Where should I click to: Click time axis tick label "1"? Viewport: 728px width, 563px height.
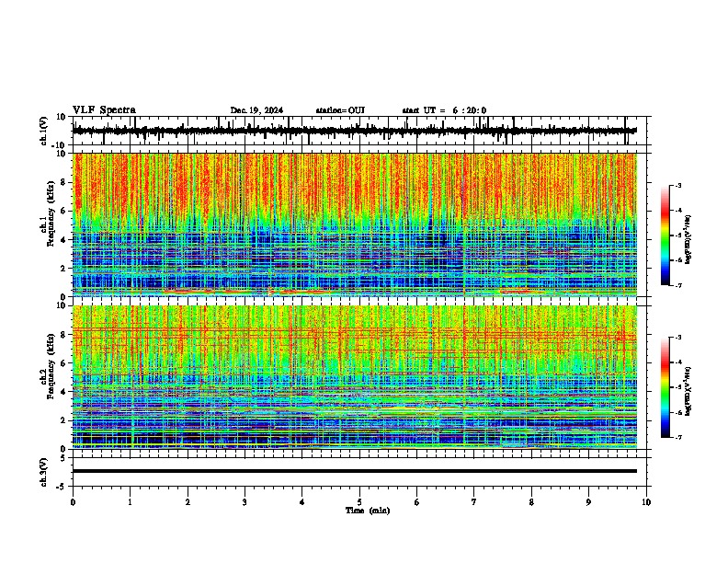pyautogui.click(x=130, y=502)
